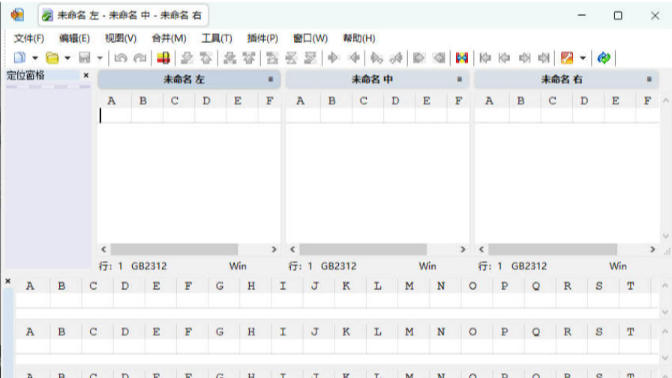Jump to First Difference icon
Screen dimensions: 672x378
coord(272,57)
